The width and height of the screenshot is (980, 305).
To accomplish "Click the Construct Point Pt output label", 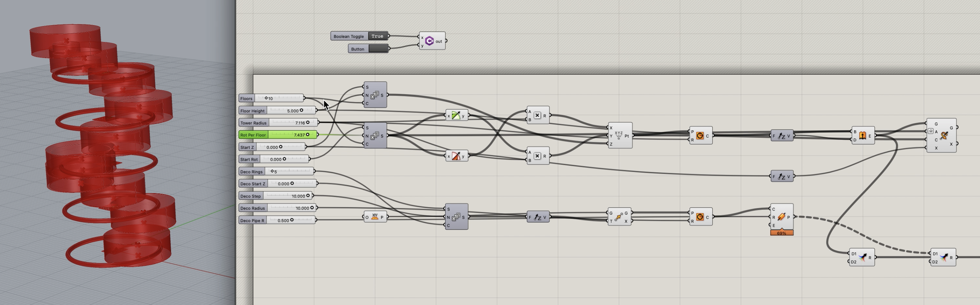I will click(x=627, y=136).
